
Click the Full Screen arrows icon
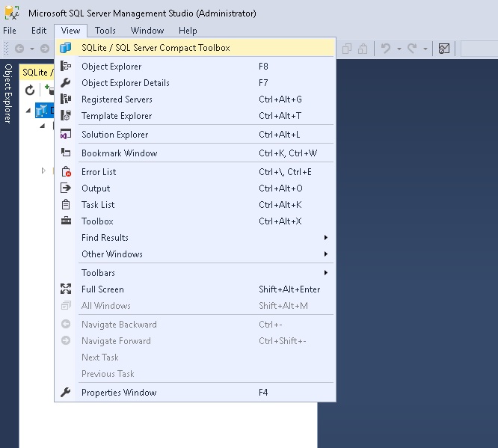coord(66,289)
